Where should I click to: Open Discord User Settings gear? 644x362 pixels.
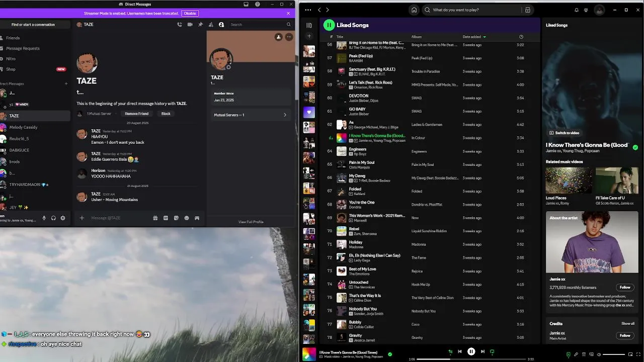point(63,218)
